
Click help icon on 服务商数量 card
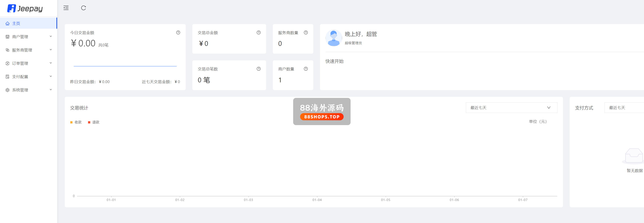306,33
